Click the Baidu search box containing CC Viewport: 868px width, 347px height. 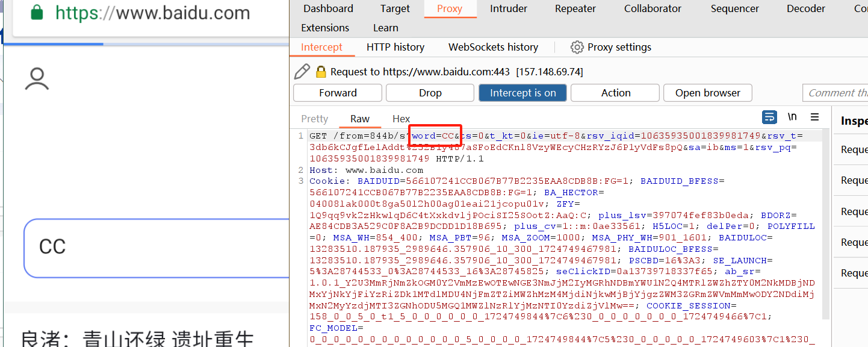[x=157, y=248]
